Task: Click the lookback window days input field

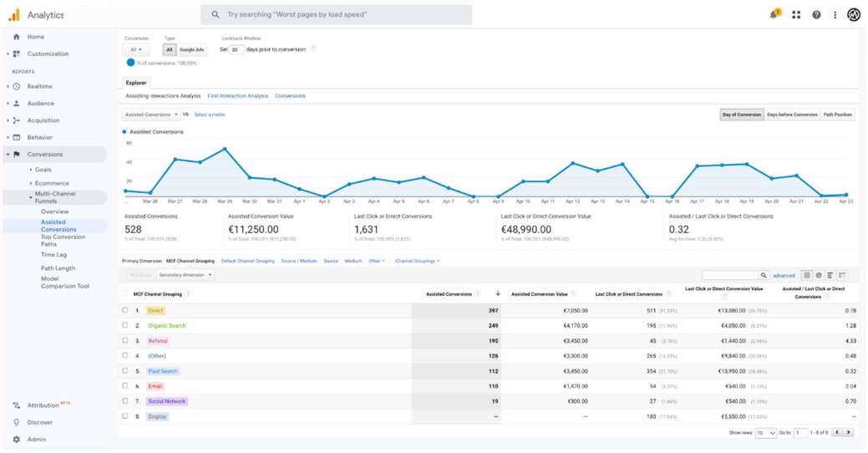Action: pyautogui.click(x=236, y=50)
